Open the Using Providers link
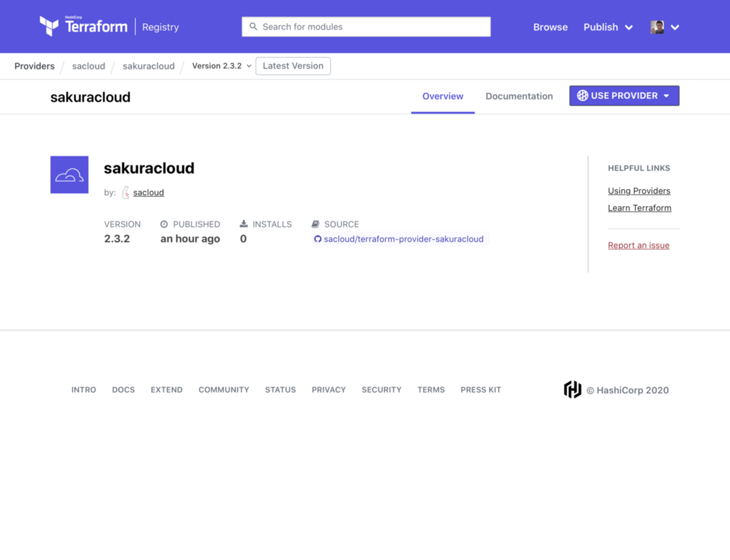 tap(639, 191)
